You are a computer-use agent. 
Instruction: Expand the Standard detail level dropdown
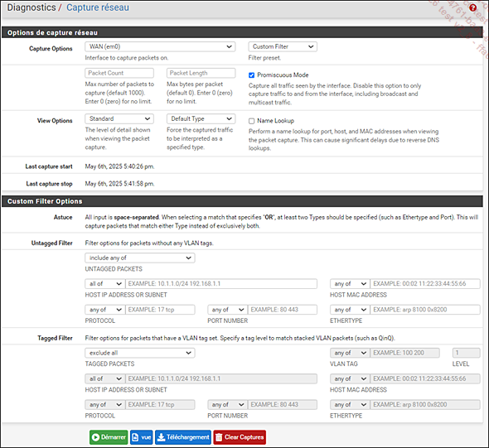(x=119, y=118)
